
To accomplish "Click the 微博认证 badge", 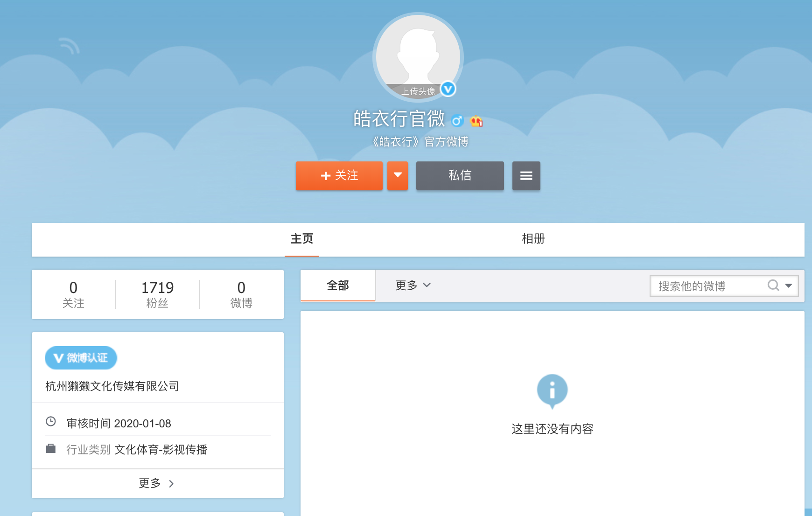I will click(81, 358).
